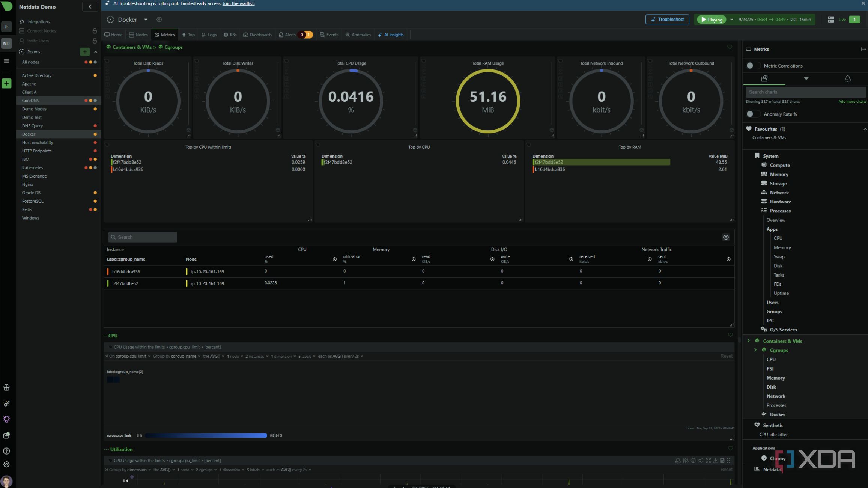Open the Docker room dropdown arrow

pos(146,20)
